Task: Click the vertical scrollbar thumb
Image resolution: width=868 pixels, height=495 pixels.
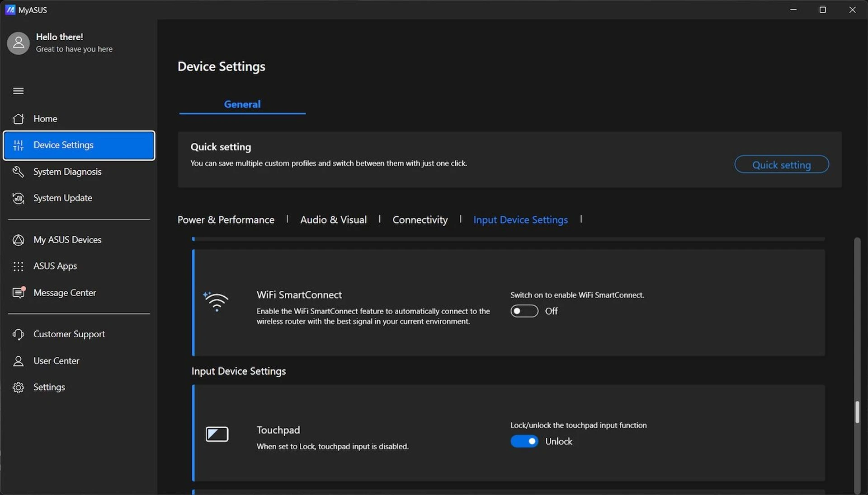Action: pyautogui.click(x=857, y=412)
